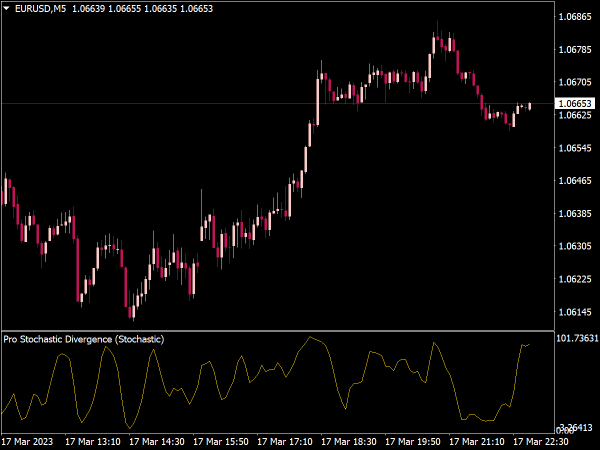The height and width of the screenshot is (450, 600).
Task: Click the 17 Mar 19:50 time label
Action: click(x=412, y=442)
